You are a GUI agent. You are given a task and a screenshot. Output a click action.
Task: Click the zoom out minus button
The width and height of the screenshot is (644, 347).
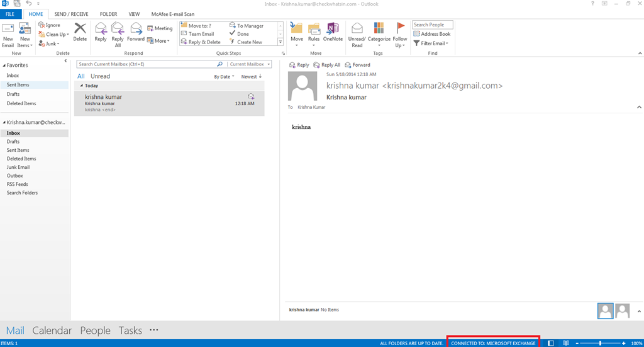[577, 343]
